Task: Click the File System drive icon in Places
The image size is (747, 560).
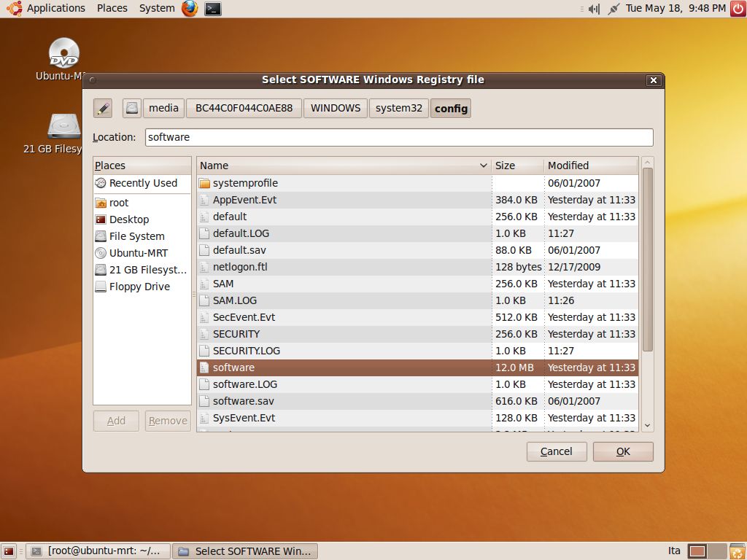Action: (x=101, y=236)
